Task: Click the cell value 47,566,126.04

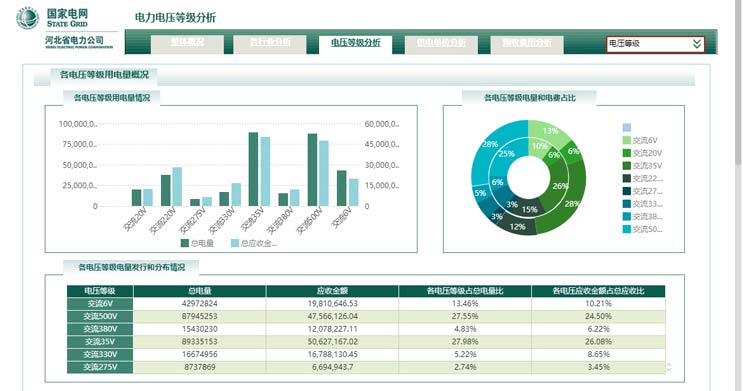Action: coord(332,317)
